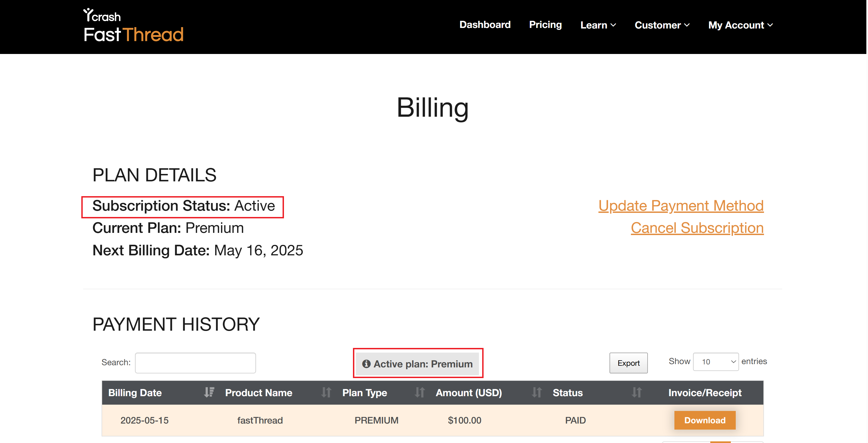Screen dimensions: 868x443
Task: Click the Invoice/Receipt column header
Action: 705,392
